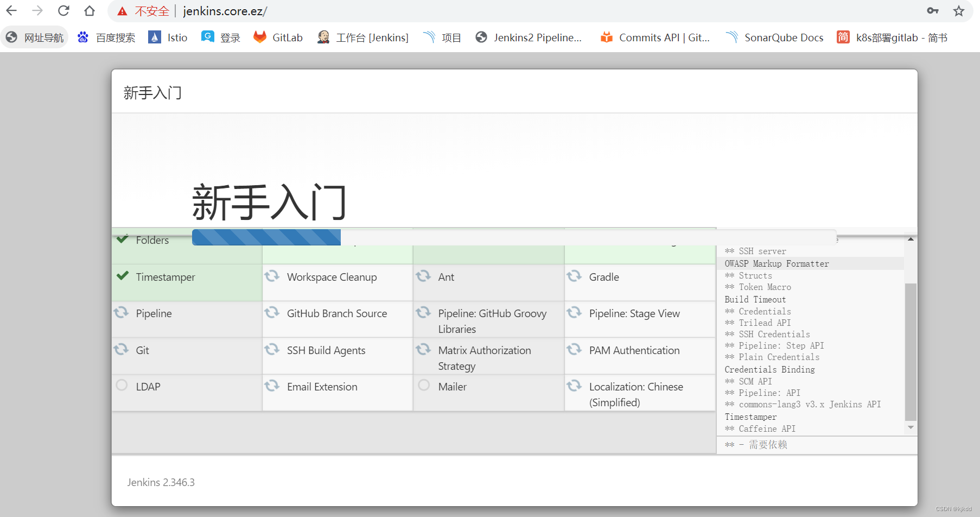The width and height of the screenshot is (980, 517).
Task: Click the Ant pending spinner icon
Action: [x=423, y=276]
